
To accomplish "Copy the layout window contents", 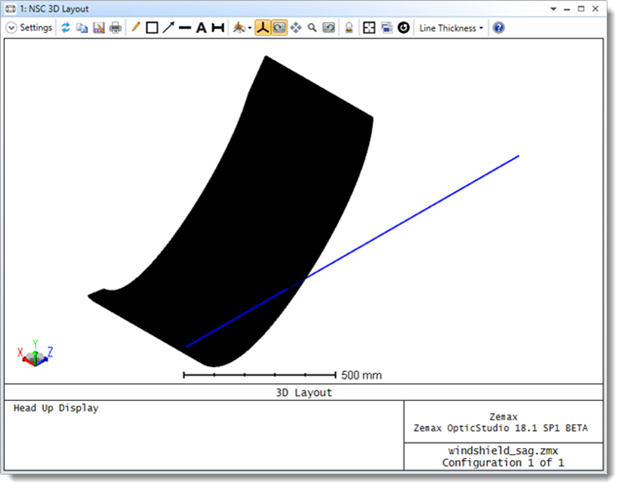I will [82, 28].
